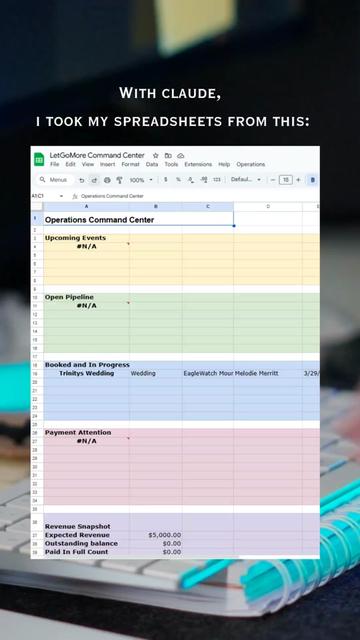Select row 1 header
Screen dimensions: 360x640
[x=37, y=219]
